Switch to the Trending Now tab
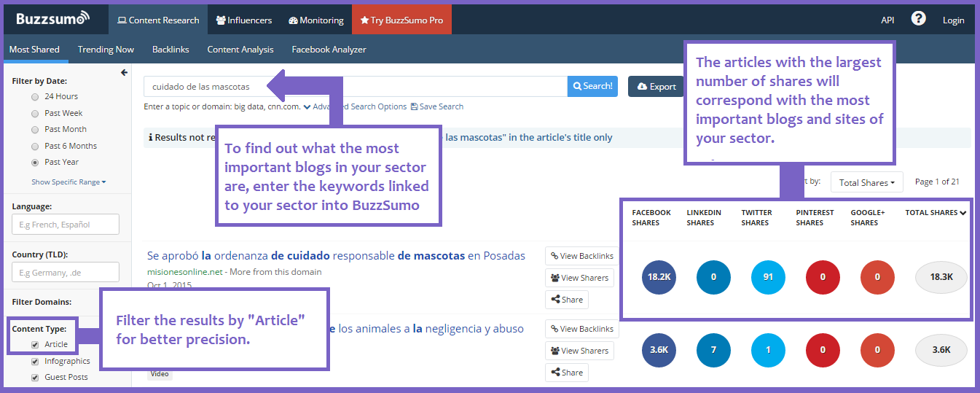Viewport: 980px width, 393px height. coord(106,50)
